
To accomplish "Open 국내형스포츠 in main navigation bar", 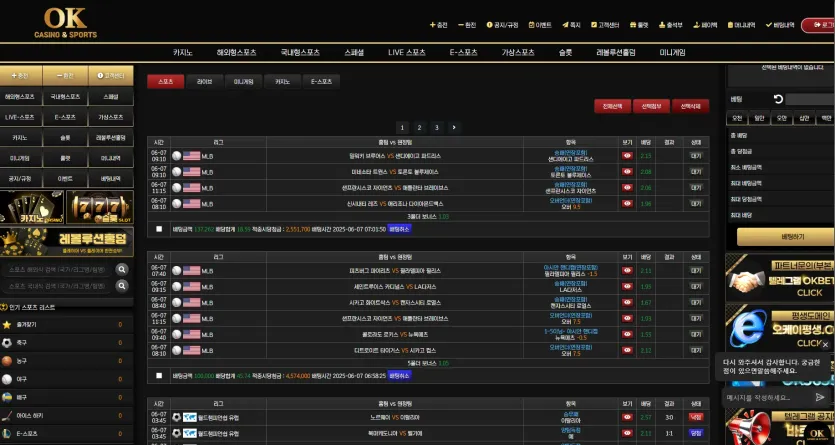I will coord(300,53).
